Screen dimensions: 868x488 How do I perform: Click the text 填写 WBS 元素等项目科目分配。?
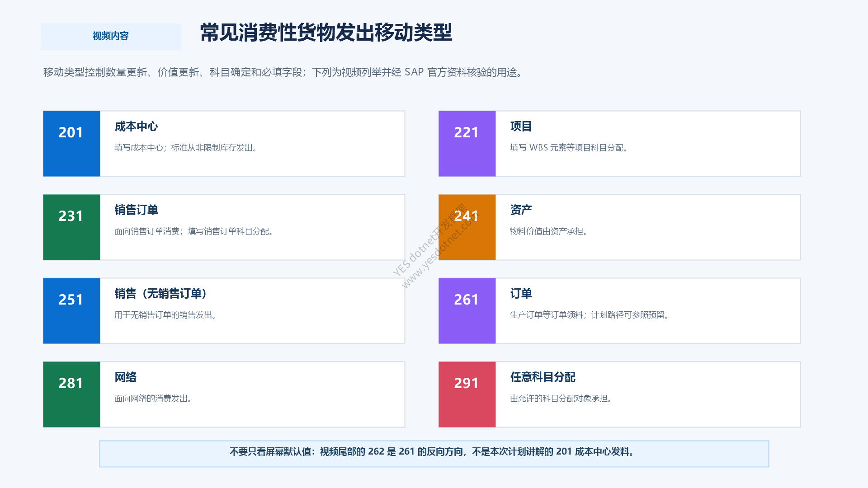pos(570,148)
